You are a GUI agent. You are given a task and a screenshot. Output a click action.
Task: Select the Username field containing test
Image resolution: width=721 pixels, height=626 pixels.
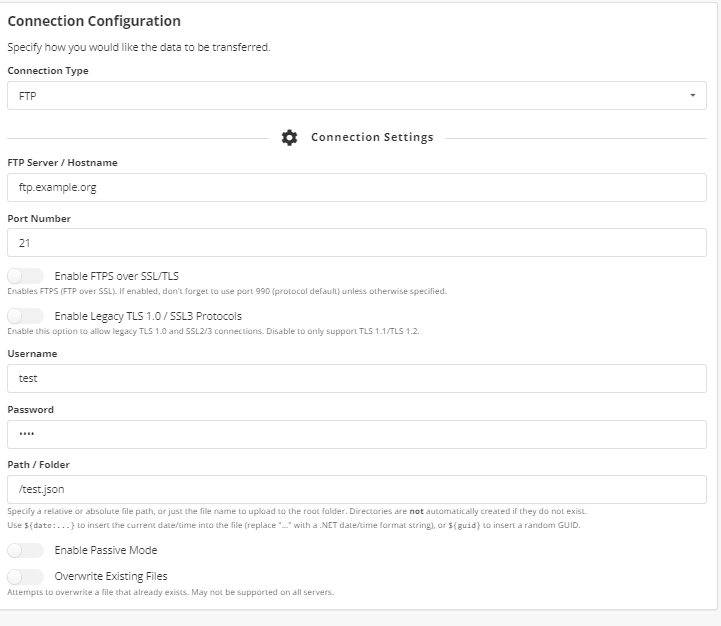pyautogui.click(x=356, y=378)
